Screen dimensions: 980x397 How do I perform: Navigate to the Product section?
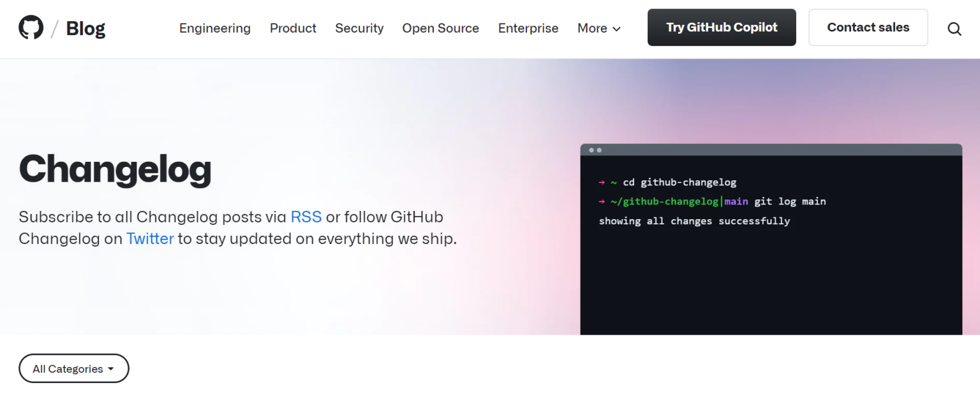pos(293,28)
